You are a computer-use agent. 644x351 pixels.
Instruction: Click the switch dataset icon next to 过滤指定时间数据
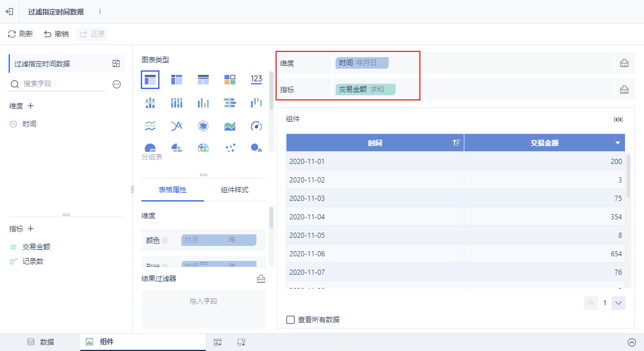[116, 64]
